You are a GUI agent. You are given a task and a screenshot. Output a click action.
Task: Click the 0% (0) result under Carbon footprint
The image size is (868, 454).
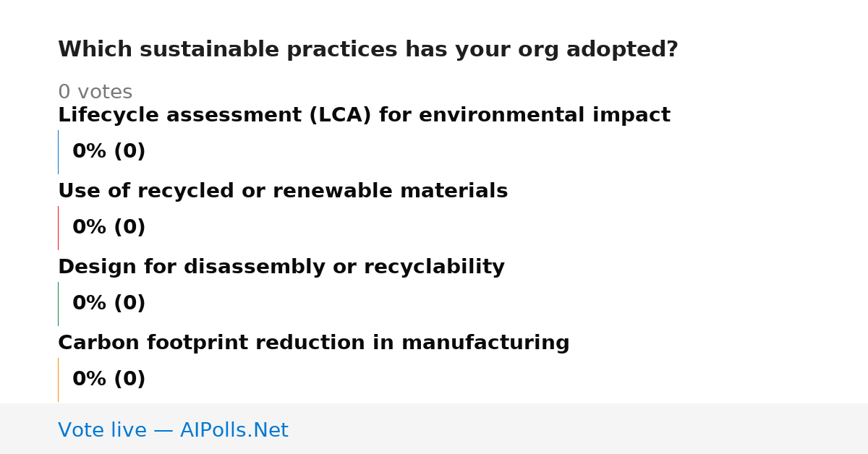click(109, 380)
